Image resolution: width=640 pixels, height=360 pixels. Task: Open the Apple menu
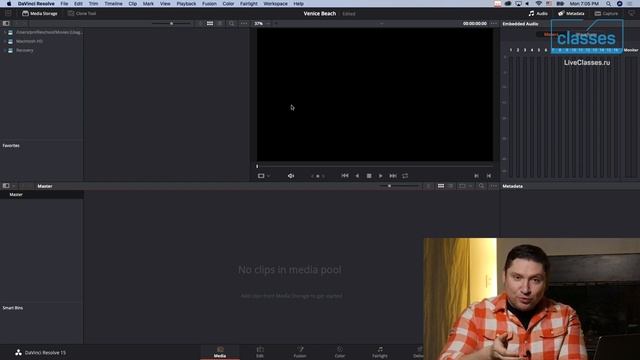[9, 4]
